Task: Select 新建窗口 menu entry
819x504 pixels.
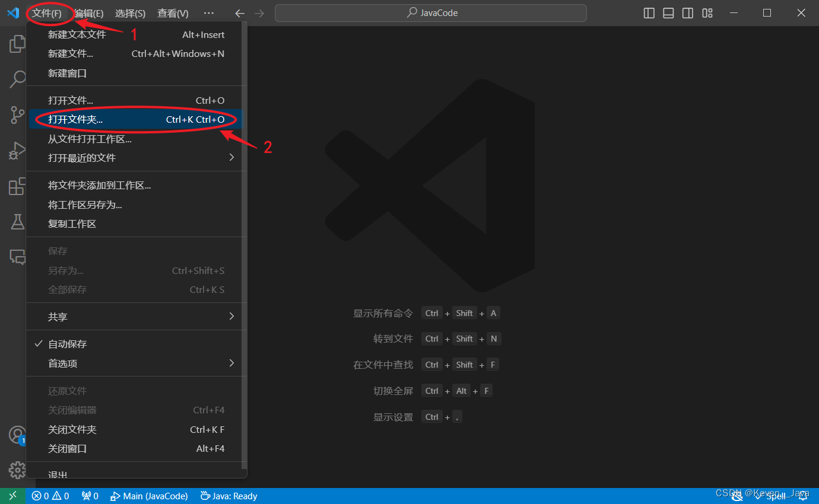Action: [136, 73]
